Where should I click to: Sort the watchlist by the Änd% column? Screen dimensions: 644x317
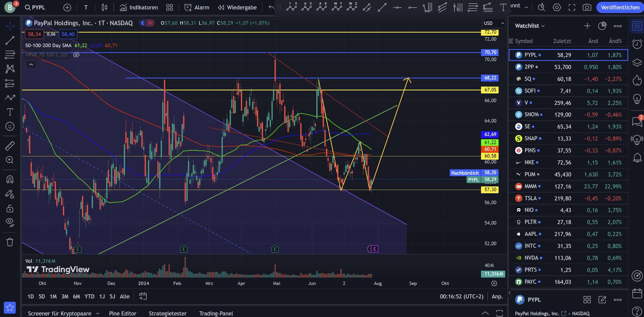click(615, 41)
